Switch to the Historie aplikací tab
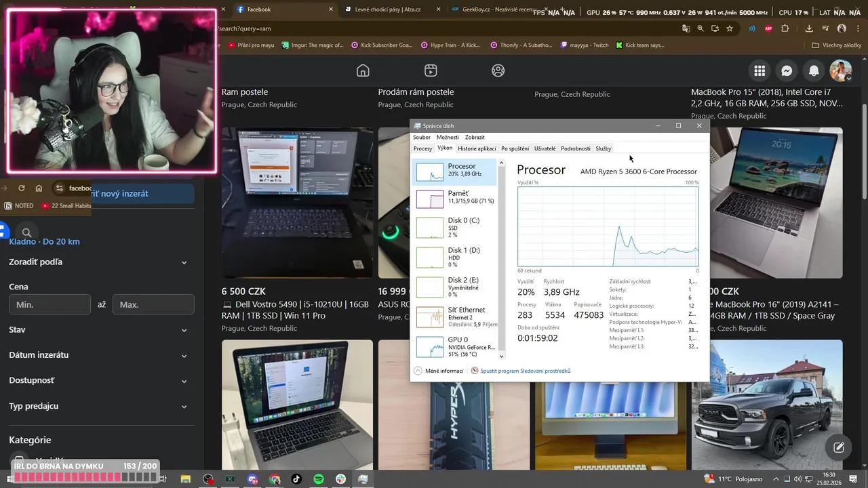 tap(477, 148)
